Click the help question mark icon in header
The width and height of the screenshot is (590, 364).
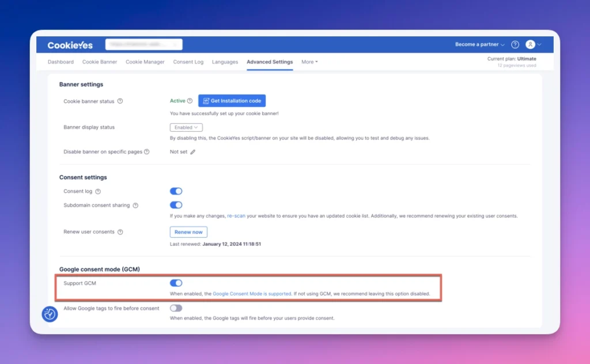515,44
